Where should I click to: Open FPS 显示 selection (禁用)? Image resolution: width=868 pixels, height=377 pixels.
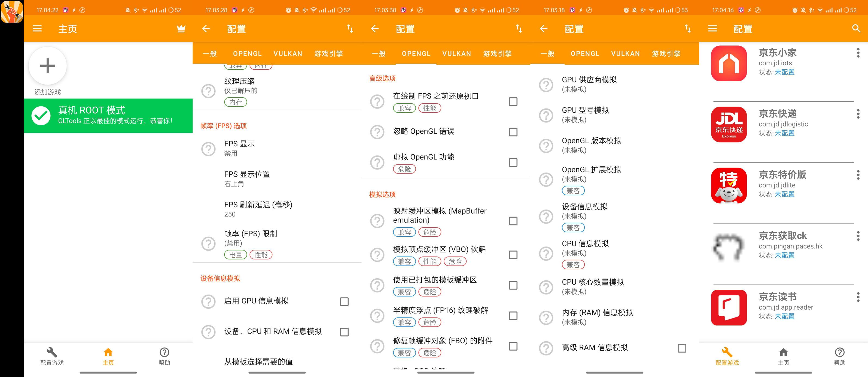pyautogui.click(x=277, y=149)
